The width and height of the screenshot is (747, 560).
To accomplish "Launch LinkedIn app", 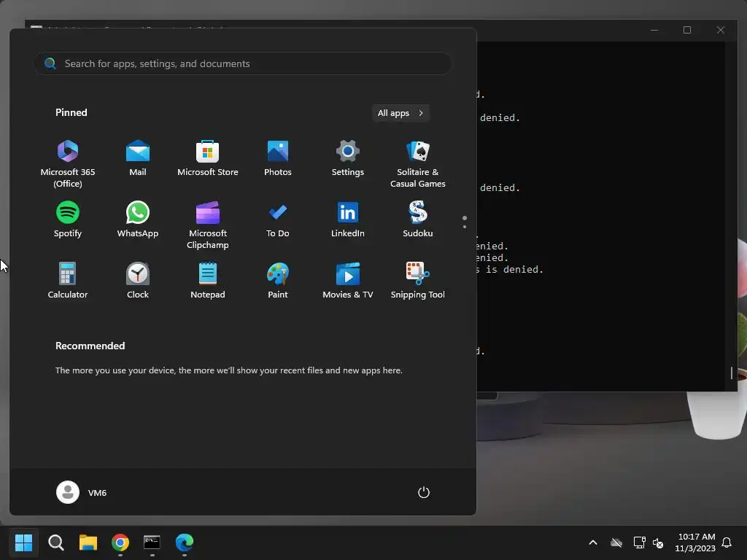I will tap(348, 219).
